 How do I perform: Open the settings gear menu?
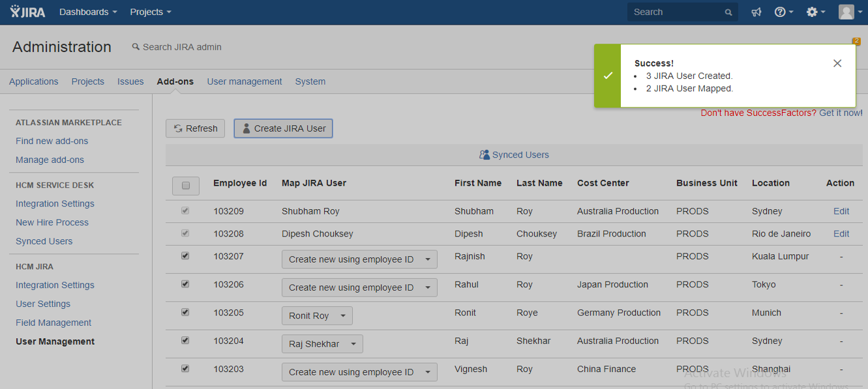pyautogui.click(x=816, y=12)
